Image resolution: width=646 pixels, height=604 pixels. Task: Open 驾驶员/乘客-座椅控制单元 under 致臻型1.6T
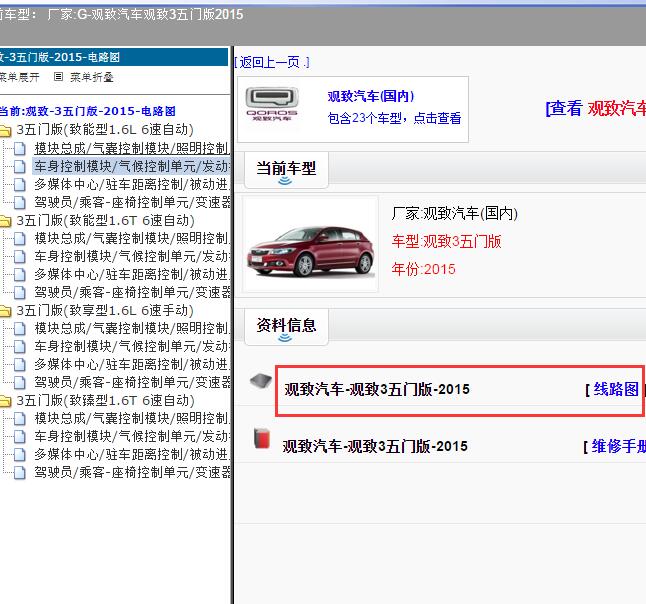(132, 472)
